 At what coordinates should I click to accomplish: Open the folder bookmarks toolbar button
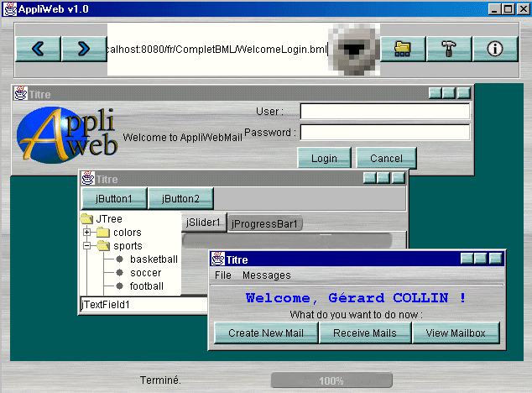point(403,49)
